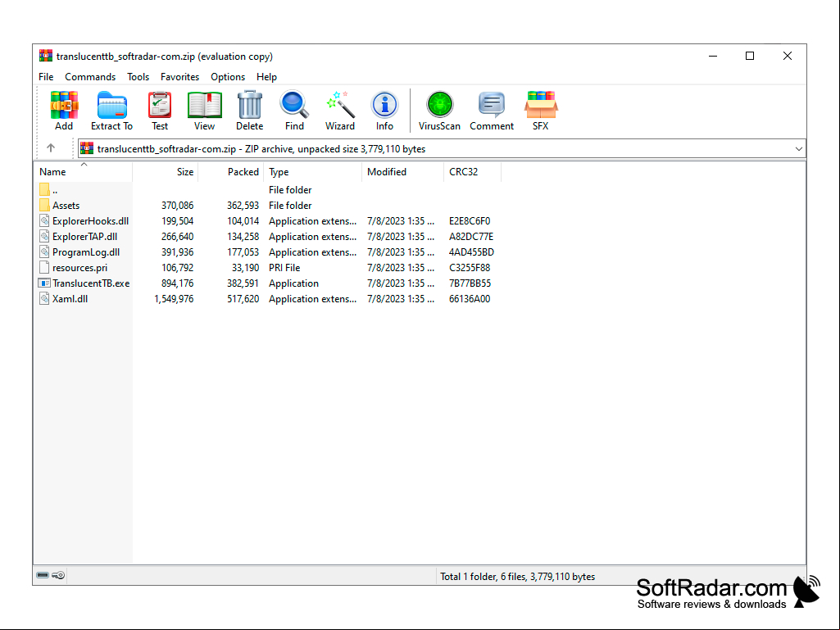This screenshot has height=630, width=840.
Task: Open the Tools menu
Action: pos(138,77)
